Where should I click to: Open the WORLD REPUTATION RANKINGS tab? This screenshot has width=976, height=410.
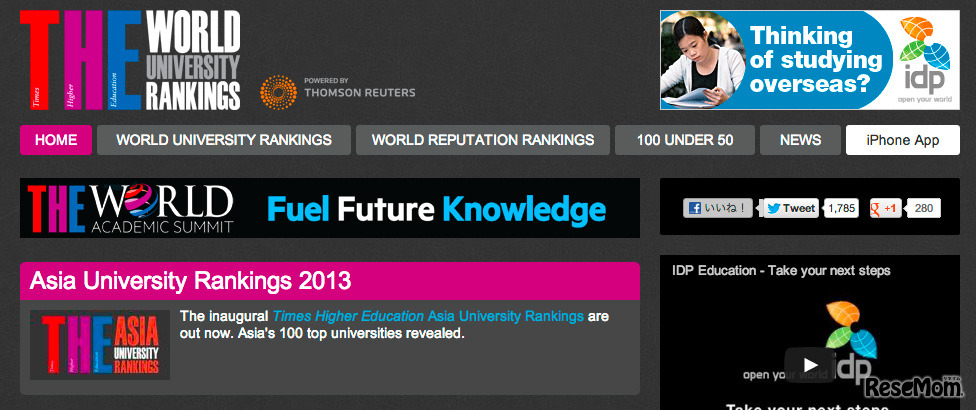pyautogui.click(x=483, y=140)
